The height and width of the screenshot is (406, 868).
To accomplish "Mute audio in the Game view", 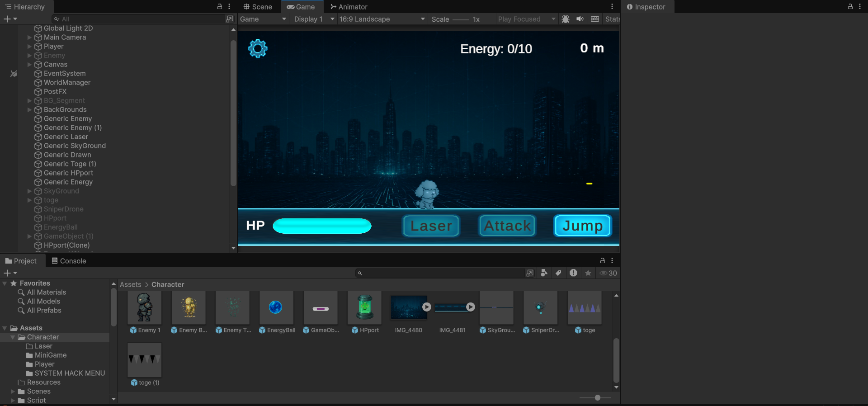I will [x=580, y=19].
